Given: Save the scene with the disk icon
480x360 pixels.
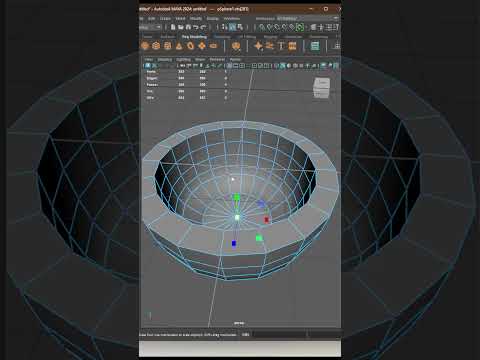Looking at the screenshot, I should (188, 27).
